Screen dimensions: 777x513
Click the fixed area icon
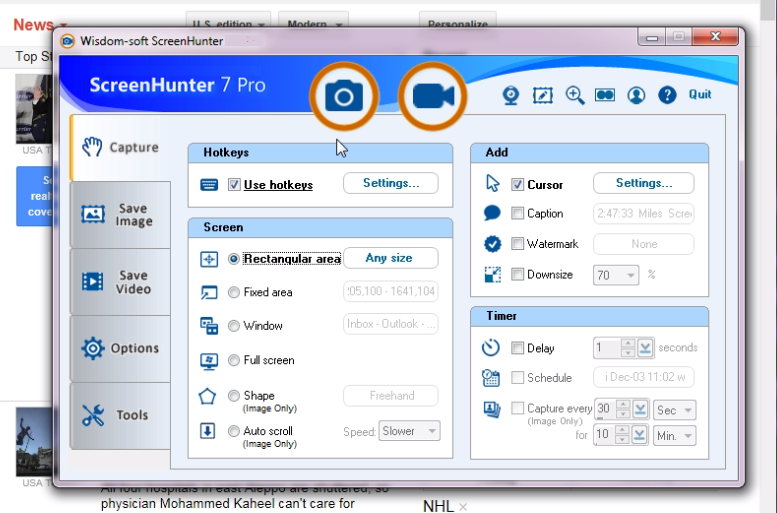[x=209, y=292]
